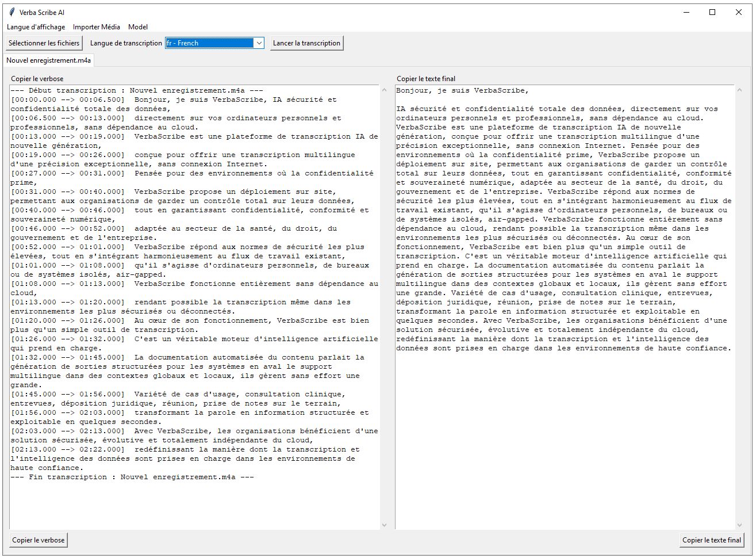Image resolution: width=756 pixels, height=558 pixels.
Task: Click Sélectionner les fichiers button
Action: pos(44,43)
